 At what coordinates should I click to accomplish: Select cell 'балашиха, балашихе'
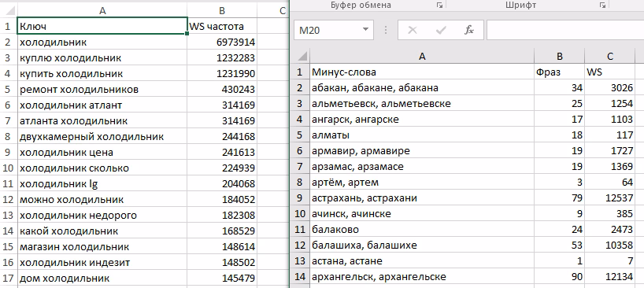tap(422, 246)
